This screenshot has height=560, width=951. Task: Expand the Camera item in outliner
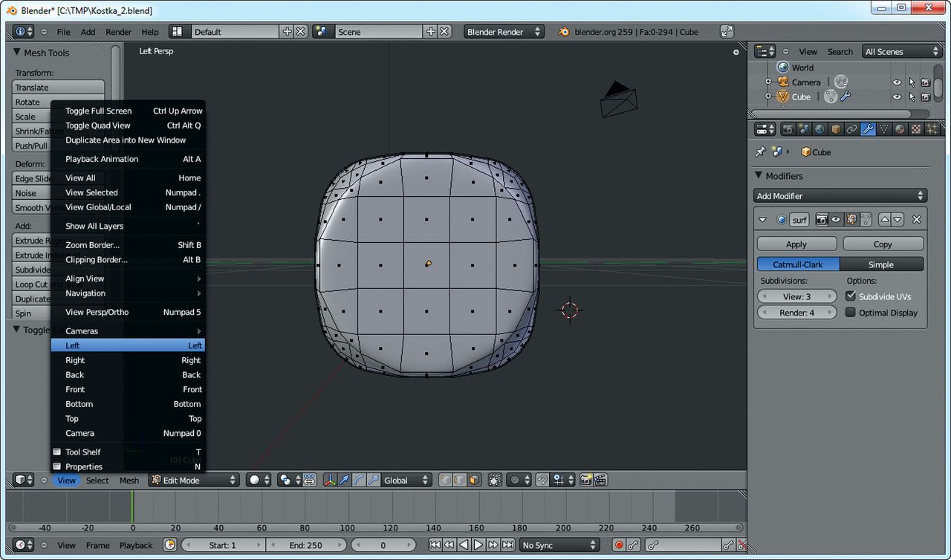pyautogui.click(x=768, y=82)
